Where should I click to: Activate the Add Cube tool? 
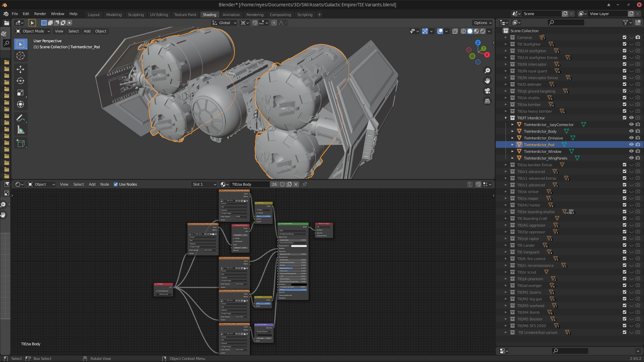point(20,143)
